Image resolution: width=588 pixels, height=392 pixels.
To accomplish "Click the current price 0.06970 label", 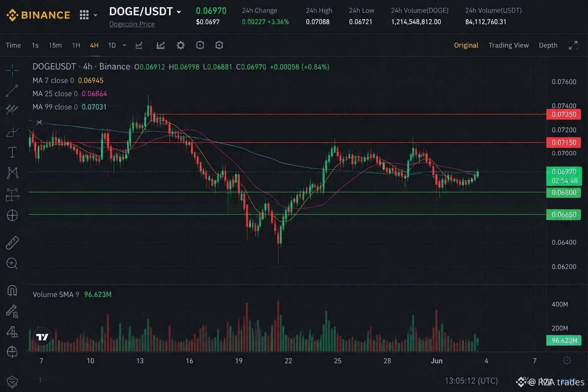I will tap(564, 176).
